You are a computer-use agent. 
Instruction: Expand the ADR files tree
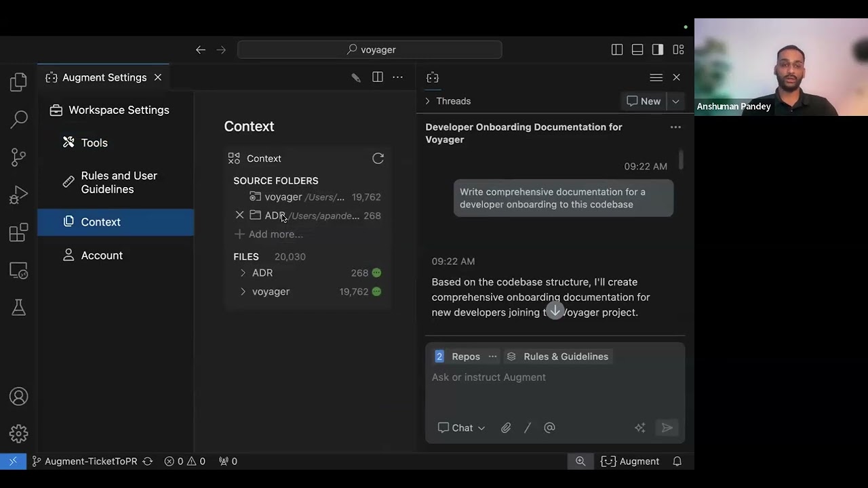point(243,273)
